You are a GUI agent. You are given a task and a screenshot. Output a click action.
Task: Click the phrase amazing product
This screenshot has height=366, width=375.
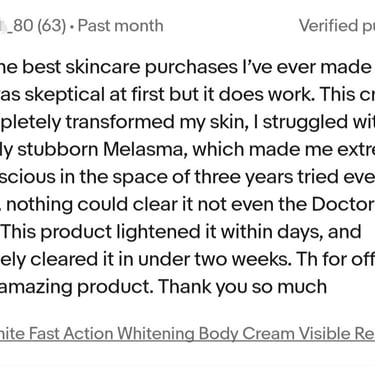coord(76,287)
